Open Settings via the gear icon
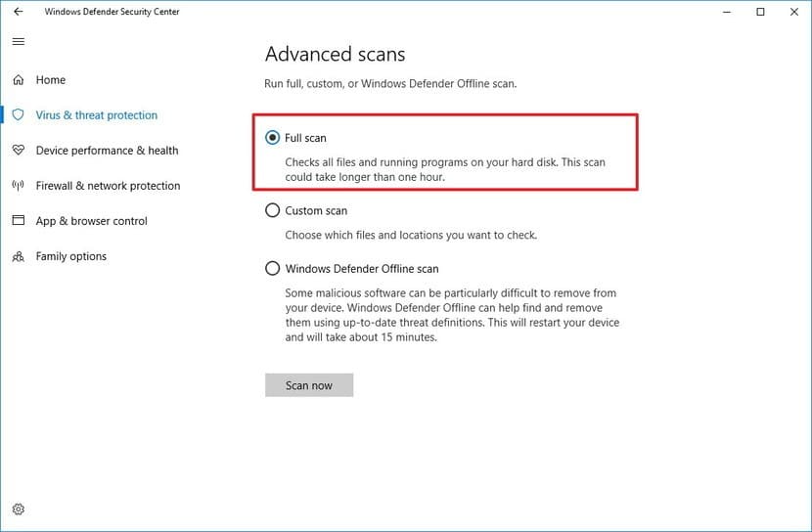The height and width of the screenshot is (532, 812). click(x=19, y=510)
